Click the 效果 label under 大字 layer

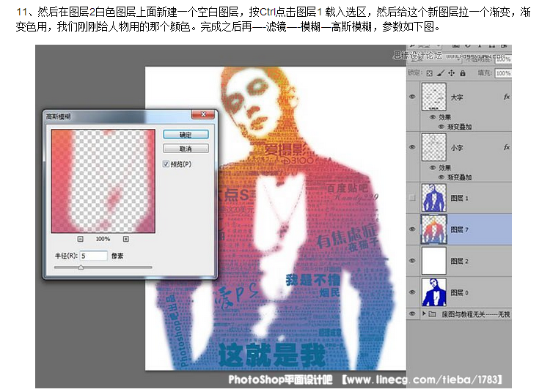pos(445,117)
